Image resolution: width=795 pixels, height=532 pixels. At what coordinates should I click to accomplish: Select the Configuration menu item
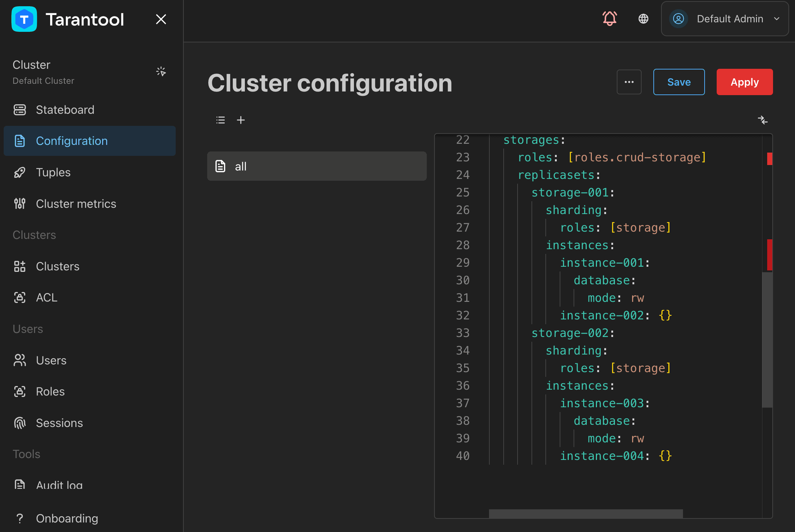pos(90,141)
